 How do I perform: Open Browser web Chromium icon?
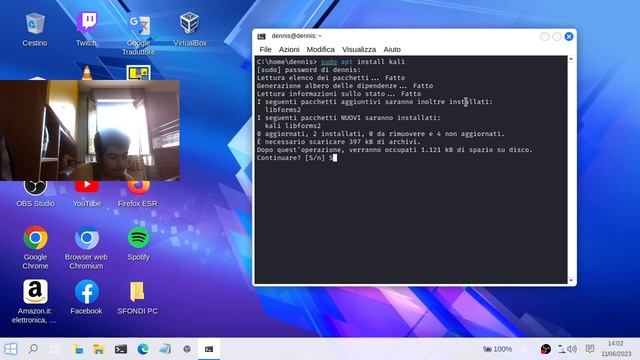tap(86, 247)
